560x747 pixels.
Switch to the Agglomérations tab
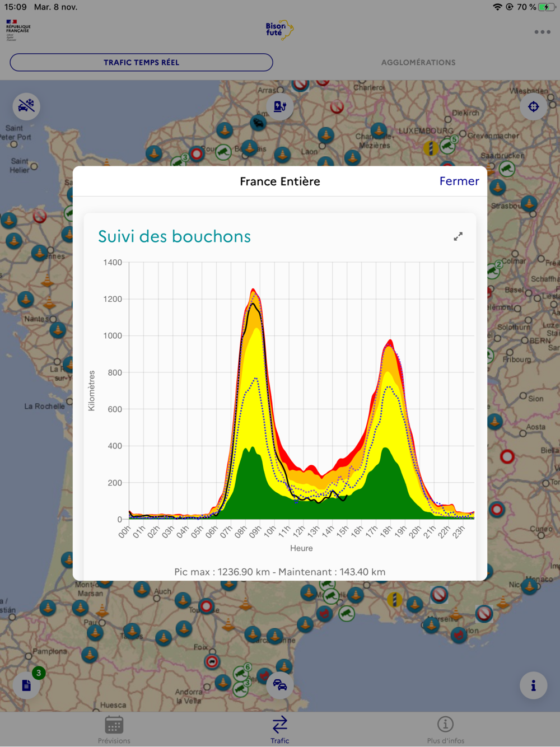(418, 62)
